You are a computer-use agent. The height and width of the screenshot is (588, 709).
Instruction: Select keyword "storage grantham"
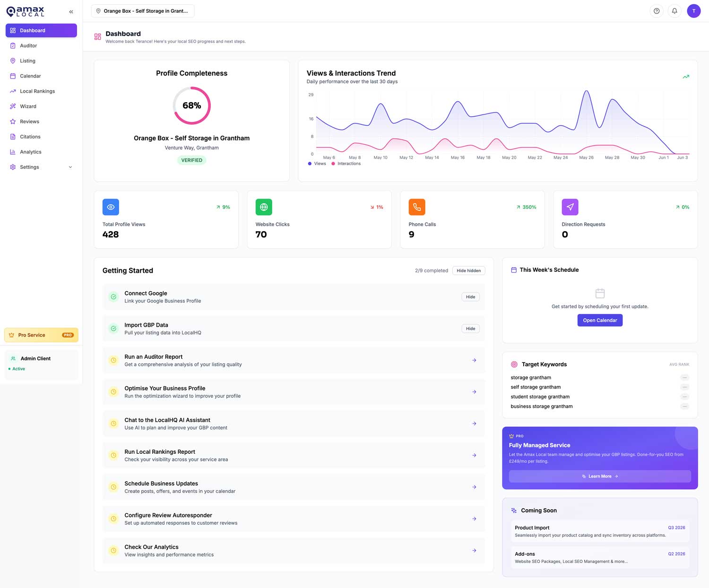click(x=531, y=378)
